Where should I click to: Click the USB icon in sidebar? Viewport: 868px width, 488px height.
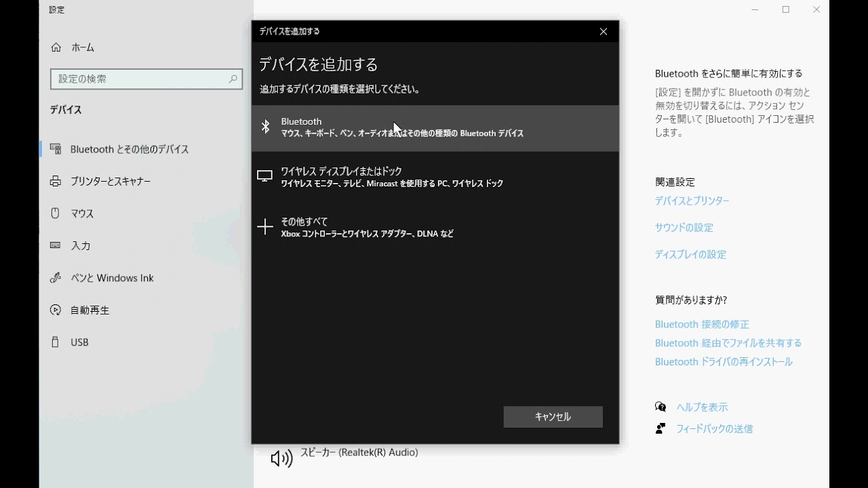click(56, 342)
